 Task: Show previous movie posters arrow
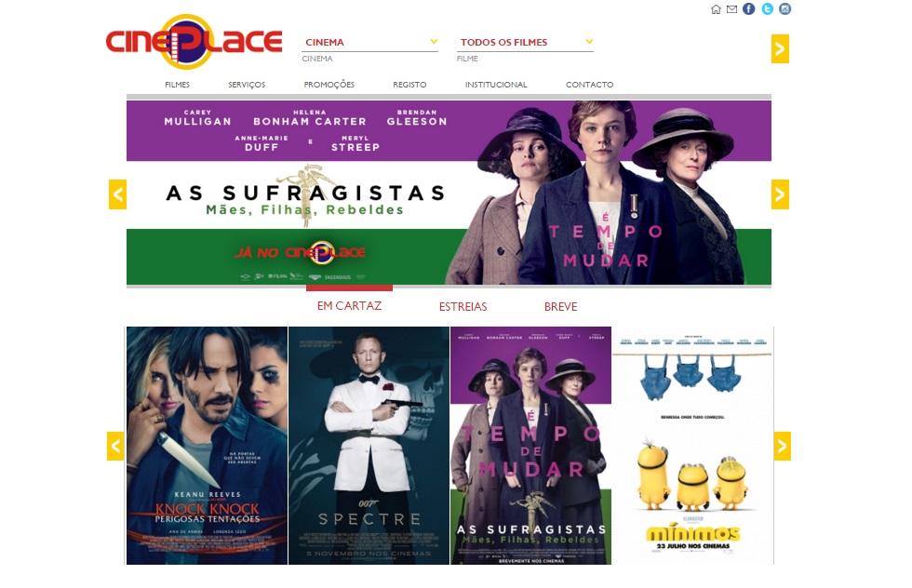(x=115, y=446)
